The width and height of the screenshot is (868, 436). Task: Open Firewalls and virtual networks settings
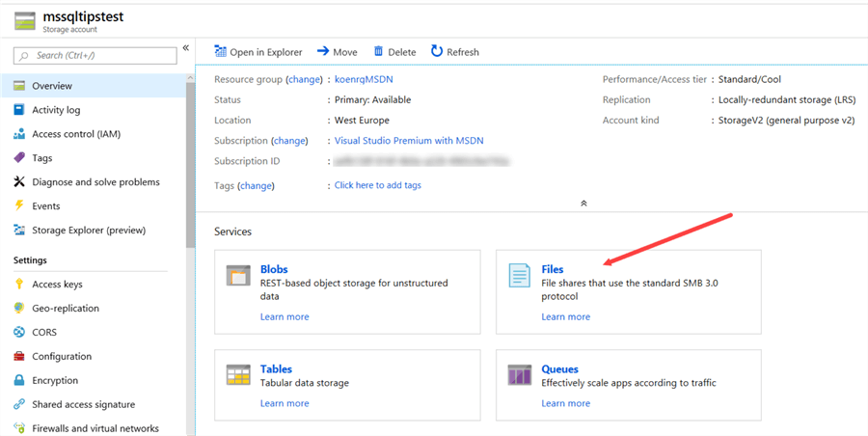pyautogui.click(x=97, y=428)
